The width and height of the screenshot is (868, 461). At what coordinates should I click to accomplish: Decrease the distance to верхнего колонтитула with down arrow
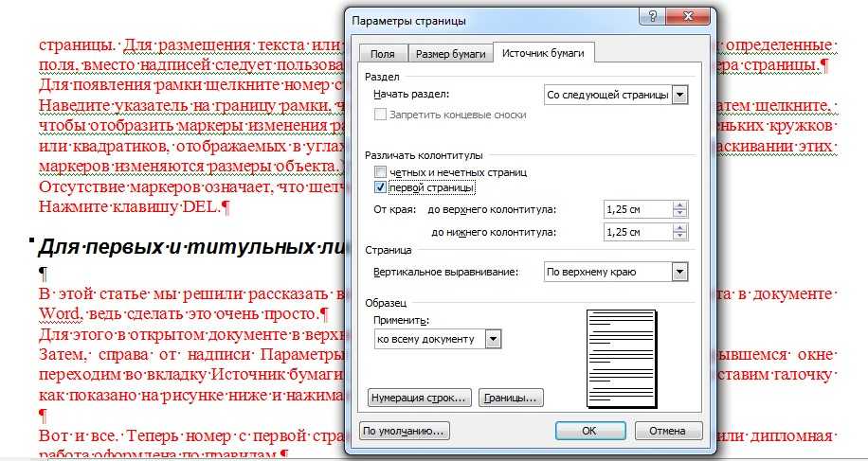(x=679, y=213)
